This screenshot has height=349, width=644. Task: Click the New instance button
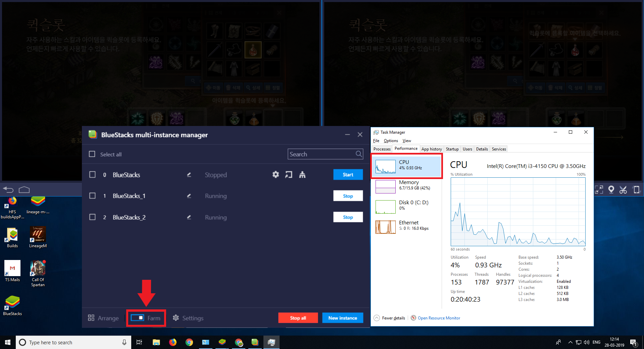coord(343,318)
